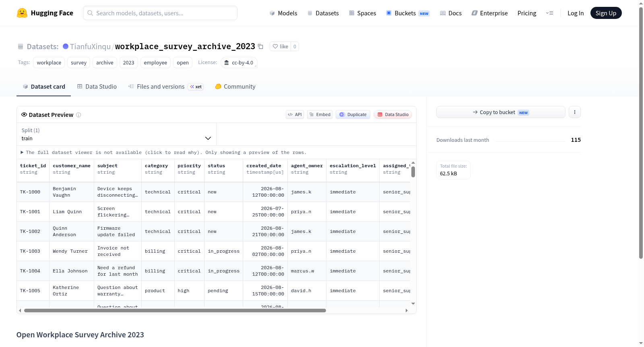
Task: Click the Katherine Ortiz cell
Action: pos(72,291)
